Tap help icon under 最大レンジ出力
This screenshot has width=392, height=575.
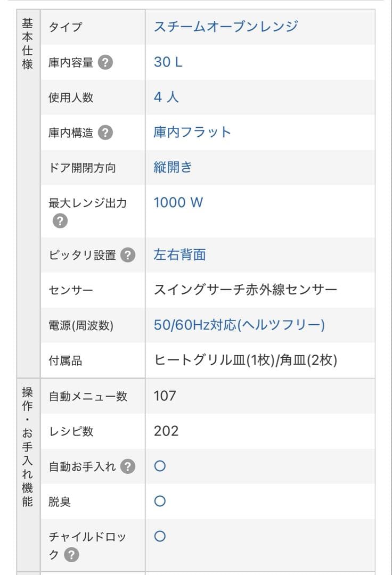point(60,221)
